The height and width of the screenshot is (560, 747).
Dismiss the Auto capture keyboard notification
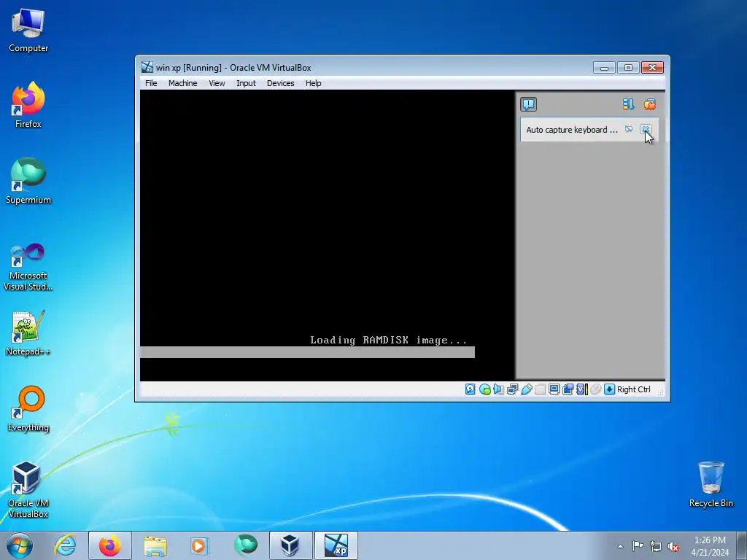pyautogui.click(x=646, y=130)
